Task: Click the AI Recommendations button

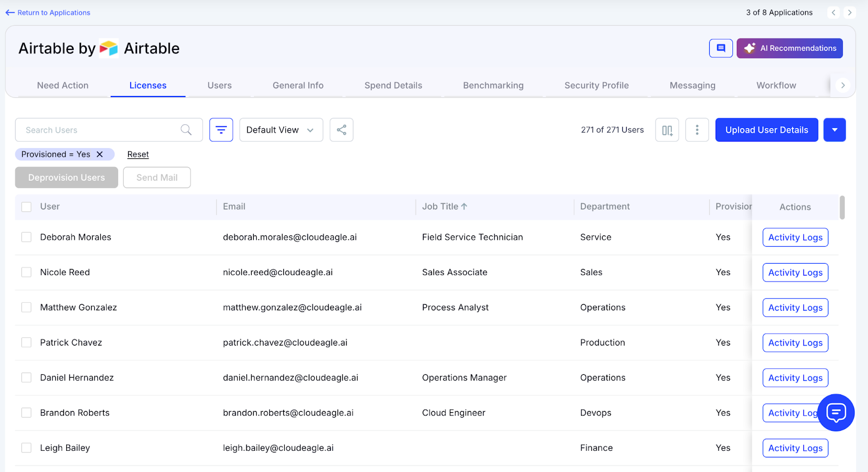Action: coord(790,48)
